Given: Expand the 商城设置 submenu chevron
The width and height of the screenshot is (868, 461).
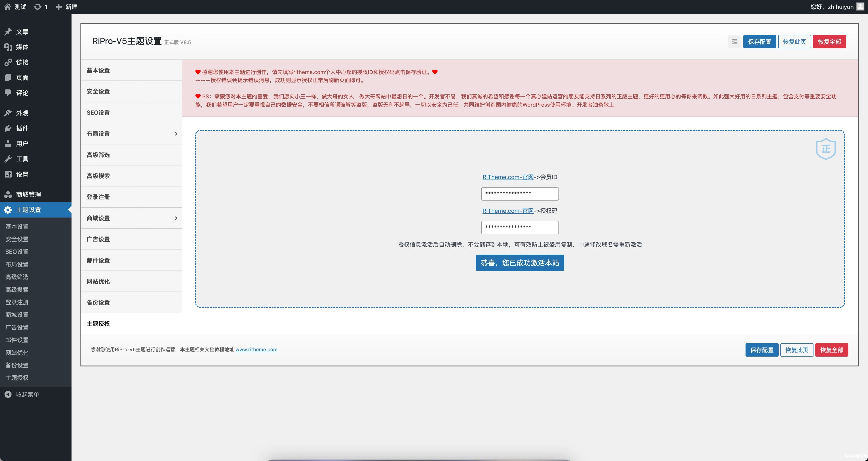Looking at the screenshot, I should pos(176,218).
